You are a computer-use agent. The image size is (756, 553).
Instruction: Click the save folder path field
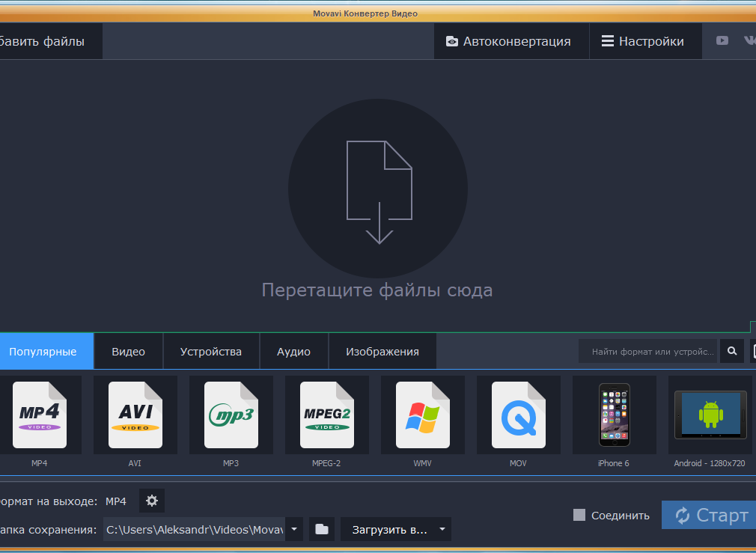pos(195,529)
